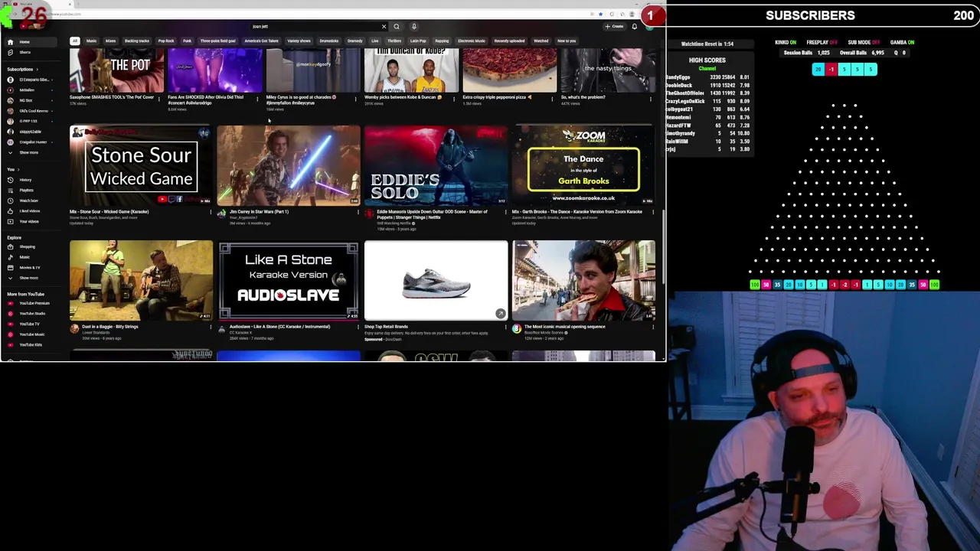Image resolution: width=980 pixels, height=551 pixels.
Task: Open options menu for Shop Top Retail Brands ad
Action: pyautogui.click(x=505, y=328)
